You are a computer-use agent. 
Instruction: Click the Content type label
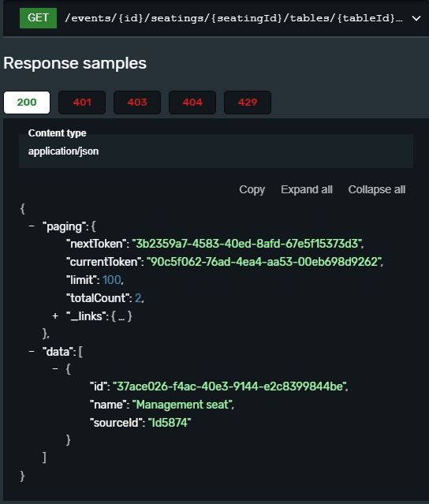pos(58,133)
